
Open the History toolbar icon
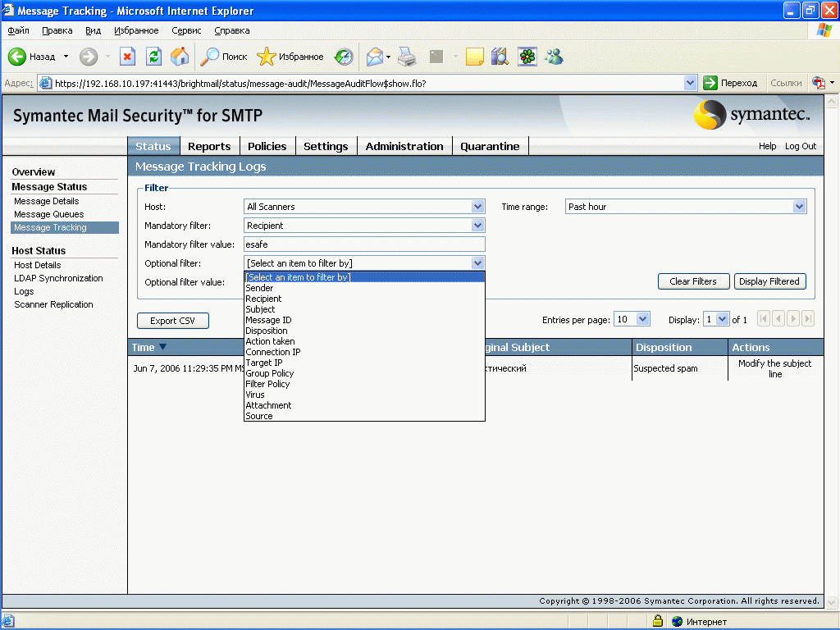pyautogui.click(x=344, y=57)
